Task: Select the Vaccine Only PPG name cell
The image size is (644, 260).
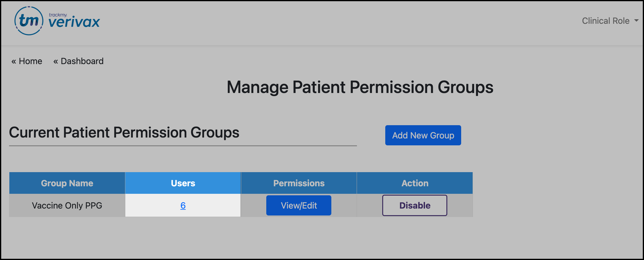Action: pos(67,206)
